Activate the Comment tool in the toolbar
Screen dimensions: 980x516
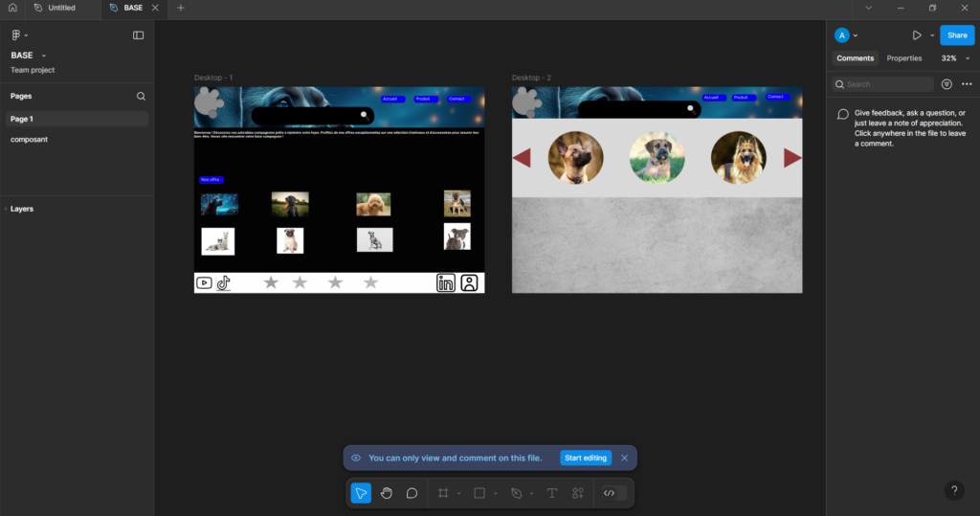[x=412, y=493]
